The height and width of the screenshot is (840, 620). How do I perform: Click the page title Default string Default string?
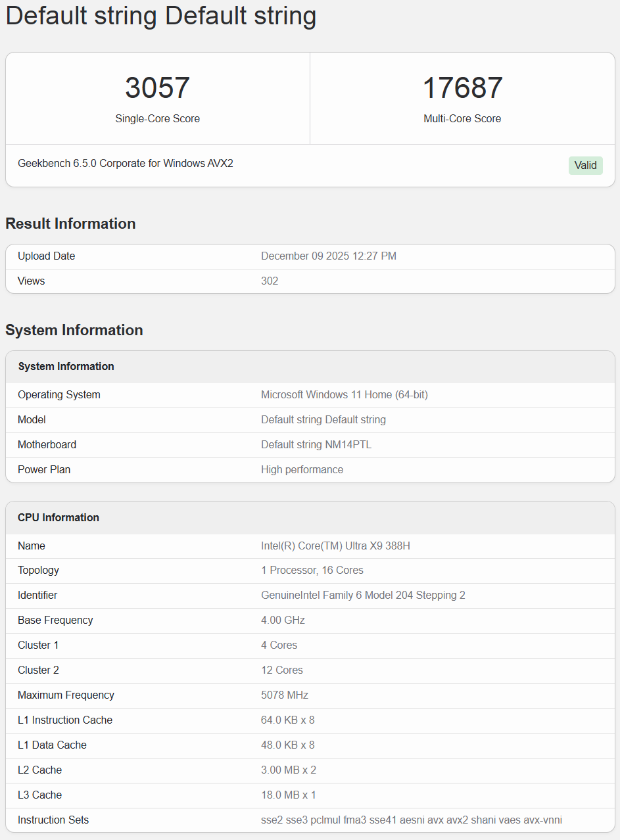pyautogui.click(x=161, y=16)
